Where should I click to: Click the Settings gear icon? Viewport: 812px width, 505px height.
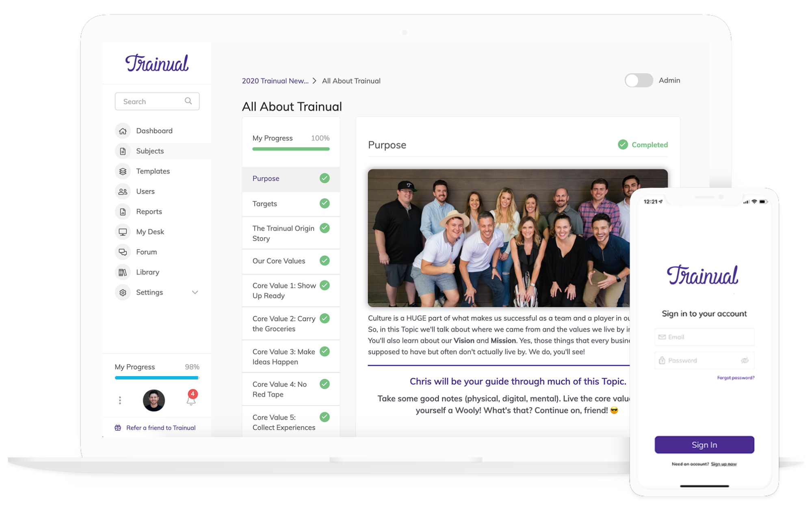click(123, 293)
